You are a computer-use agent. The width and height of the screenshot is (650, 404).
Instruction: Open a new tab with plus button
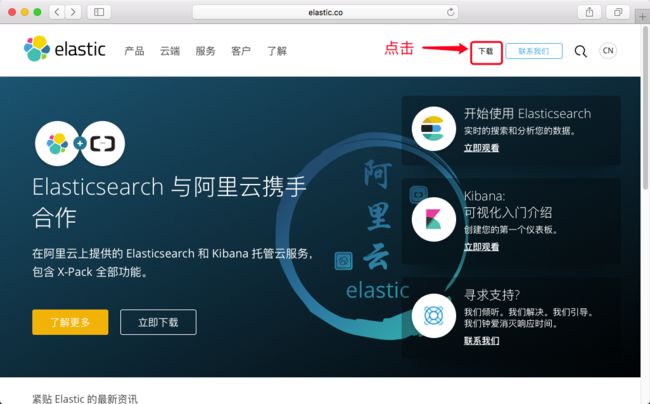(643, 17)
